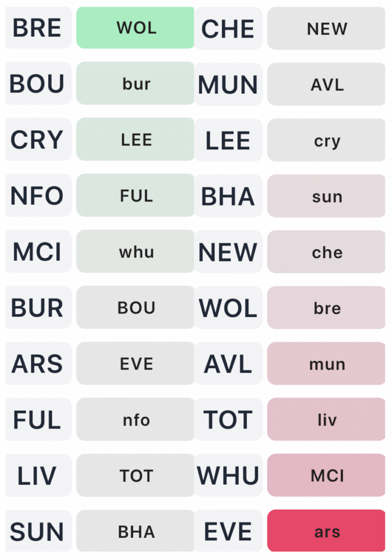The image size is (392, 558).
Task: Select the CRY team label
Action: click(38, 140)
